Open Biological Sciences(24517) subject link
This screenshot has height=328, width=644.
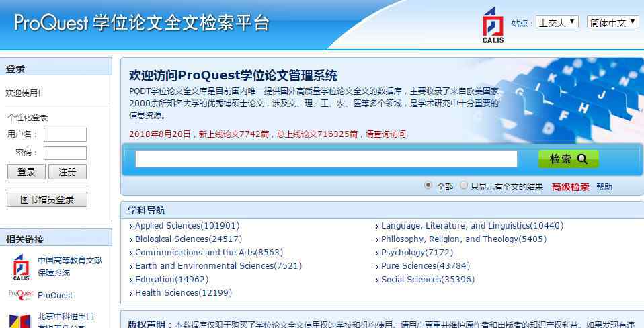[x=188, y=239]
